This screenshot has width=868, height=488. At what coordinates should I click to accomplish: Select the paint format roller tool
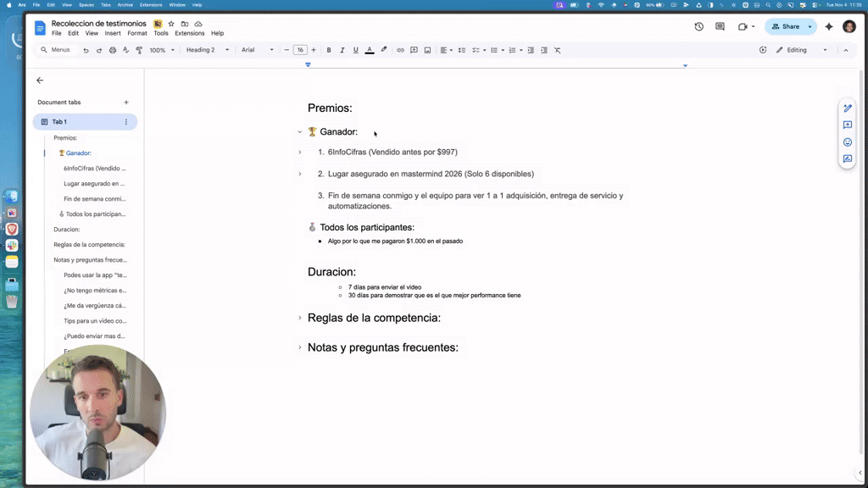139,50
